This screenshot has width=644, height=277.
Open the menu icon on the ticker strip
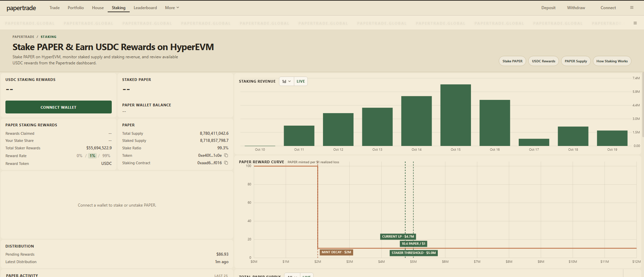point(635,23)
